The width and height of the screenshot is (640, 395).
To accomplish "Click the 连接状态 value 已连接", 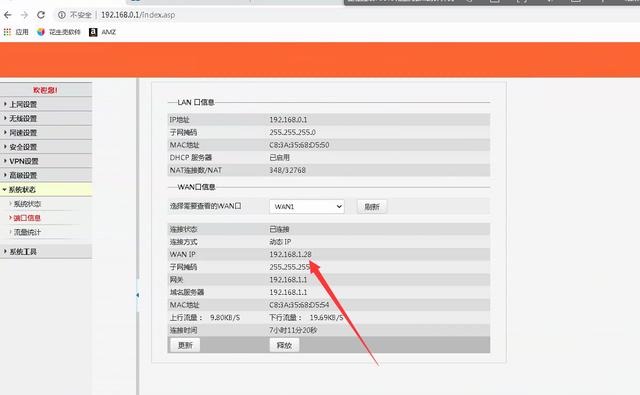I will pos(280,229).
